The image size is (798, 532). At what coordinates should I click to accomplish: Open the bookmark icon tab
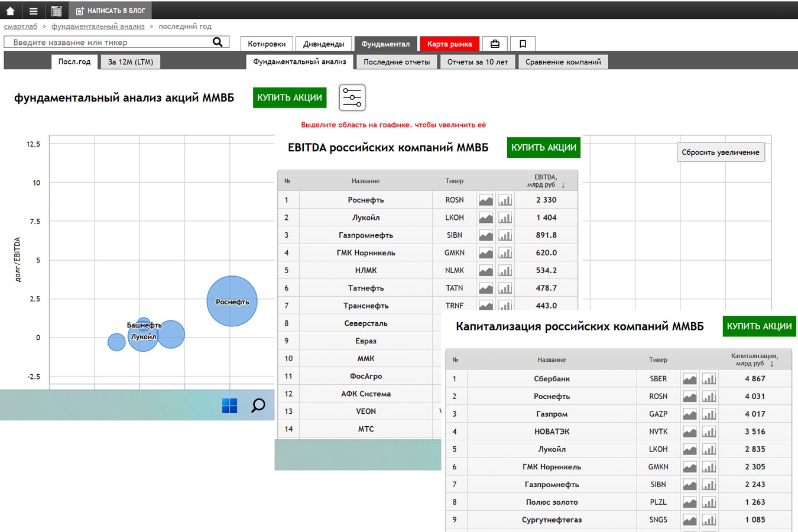pos(523,44)
